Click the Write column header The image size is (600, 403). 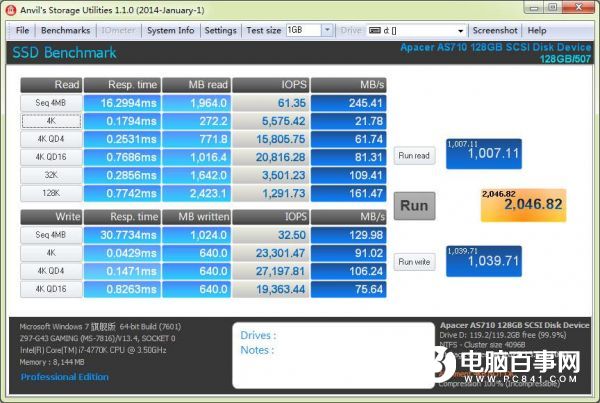[x=51, y=217]
